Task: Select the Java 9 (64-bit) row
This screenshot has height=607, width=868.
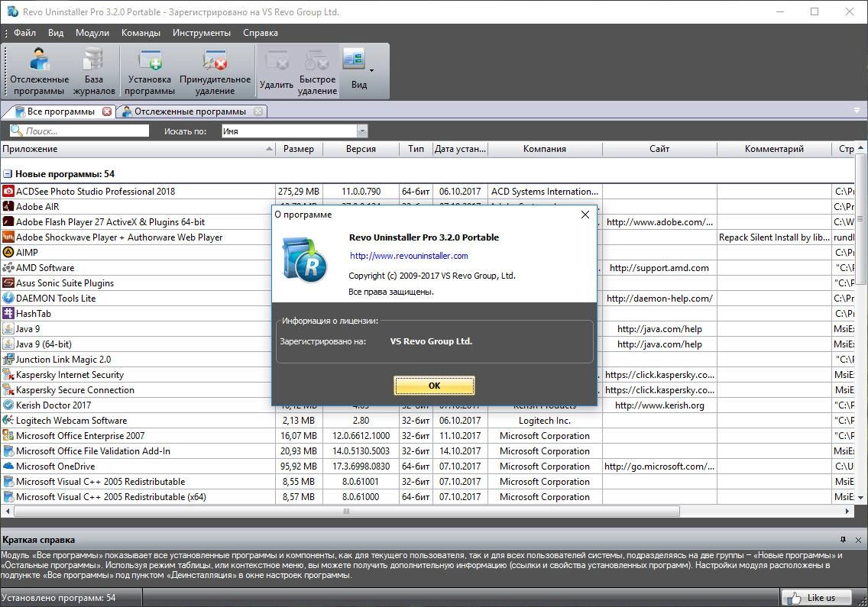Action: 138,344
